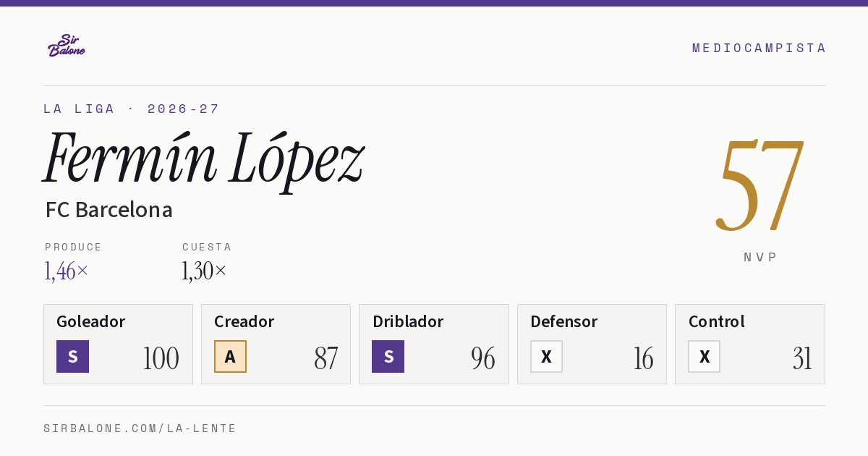Click the Defensor score 16

point(643,358)
